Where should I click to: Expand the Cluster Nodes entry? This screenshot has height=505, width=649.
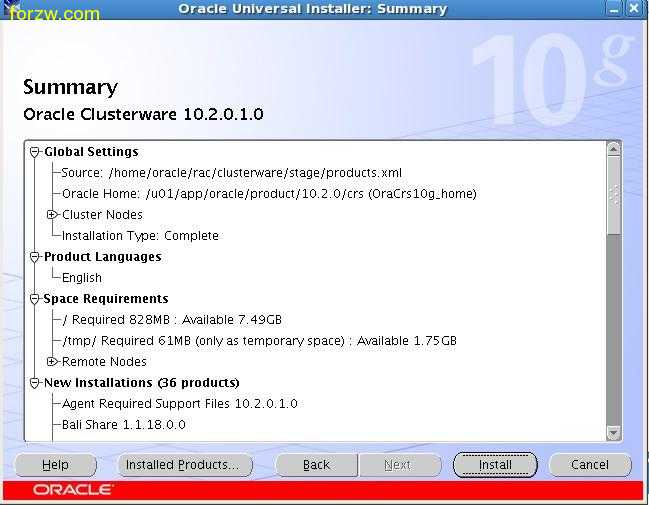[52, 215]
